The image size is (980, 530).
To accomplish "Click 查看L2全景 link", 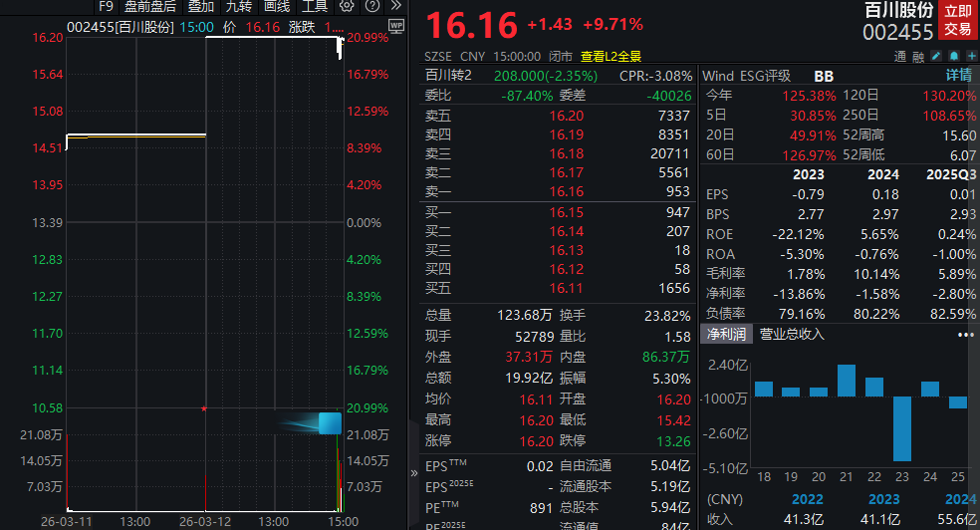I will pyautogui.click(x=611, y=57).
